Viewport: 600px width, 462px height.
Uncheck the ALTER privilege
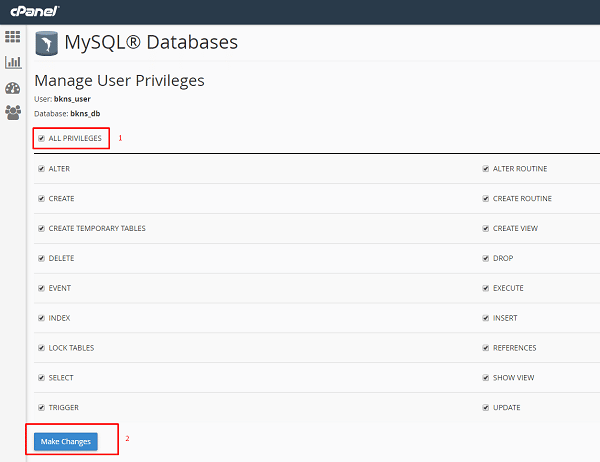41,169
